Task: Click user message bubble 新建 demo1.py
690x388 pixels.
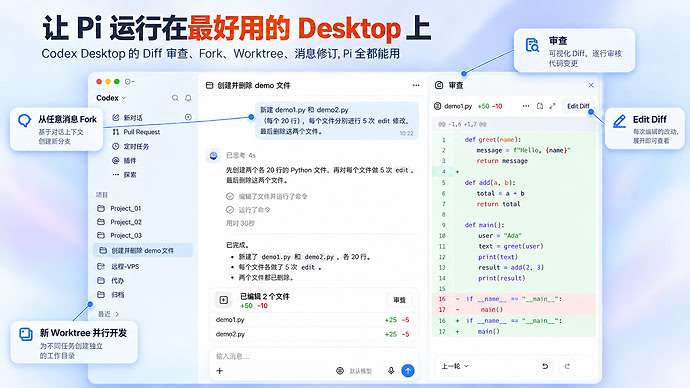Action: pos(337,120)
